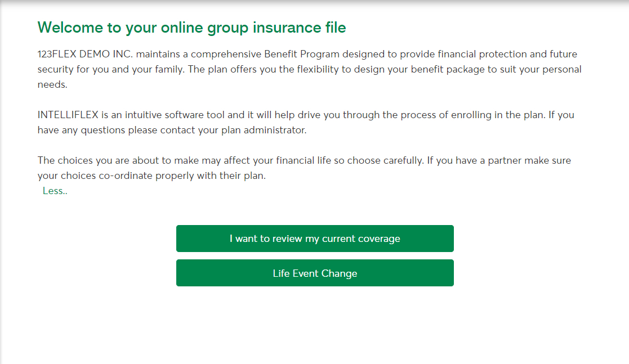The width and height of the screenshot is (629, 364).
Task: Begin the life event update process
Action: [x=315, y=272]
